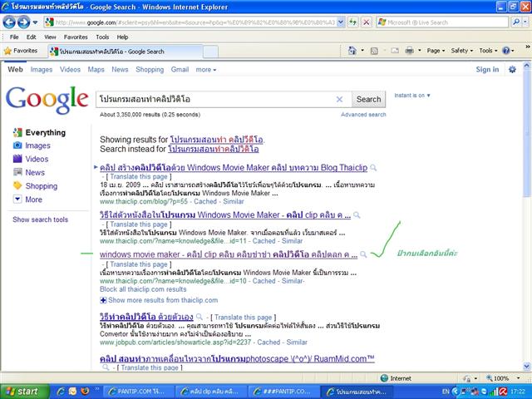Viewport: 532px width, 399px height.
Task: Click the Favorites star button
Action: [20, 51]
